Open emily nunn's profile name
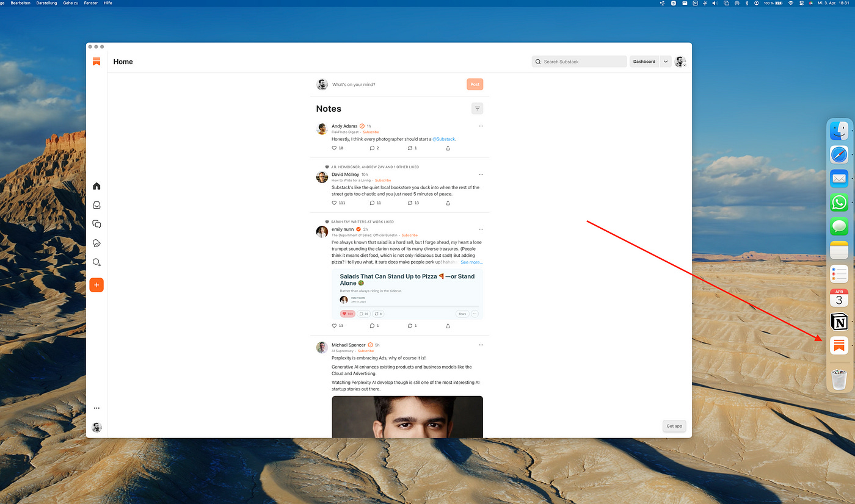Viewport: 855px width, 504px height. click(343, 229)
